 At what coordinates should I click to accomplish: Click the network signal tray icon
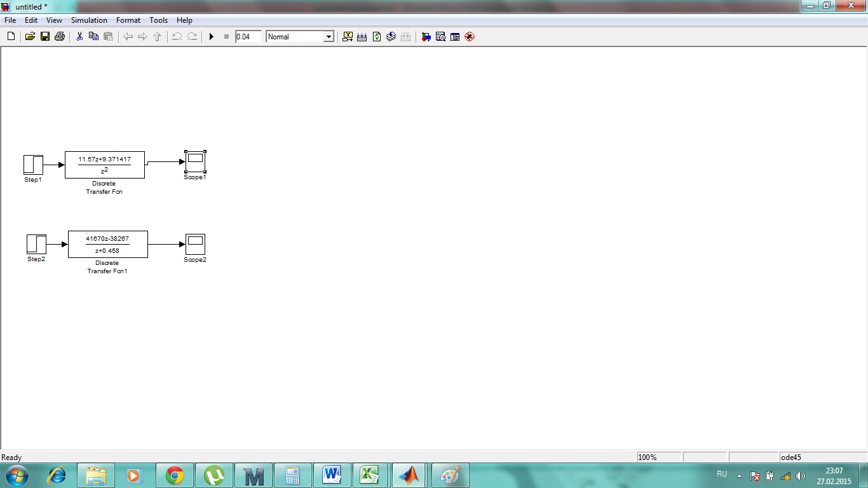click(x=785, y=475)
